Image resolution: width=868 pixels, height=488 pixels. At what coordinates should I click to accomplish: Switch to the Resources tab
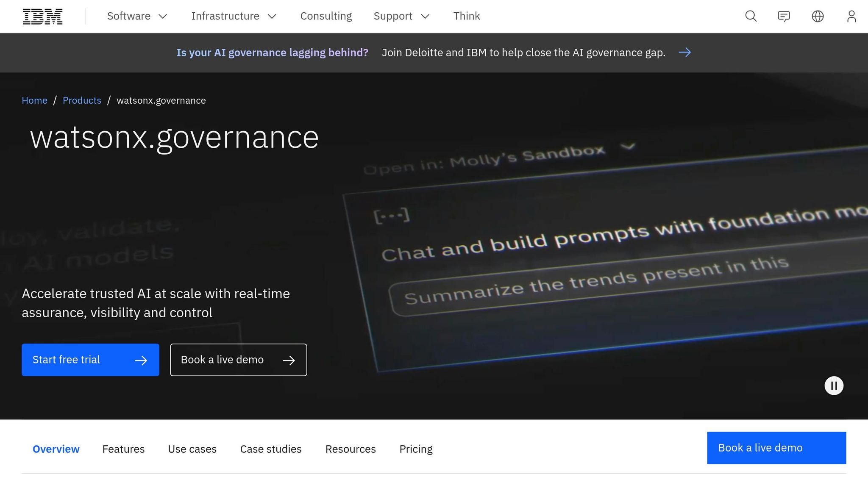[351, 449]
